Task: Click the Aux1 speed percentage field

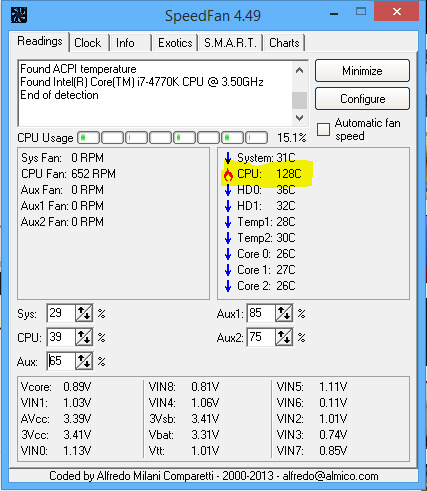Action: (261, 313)
